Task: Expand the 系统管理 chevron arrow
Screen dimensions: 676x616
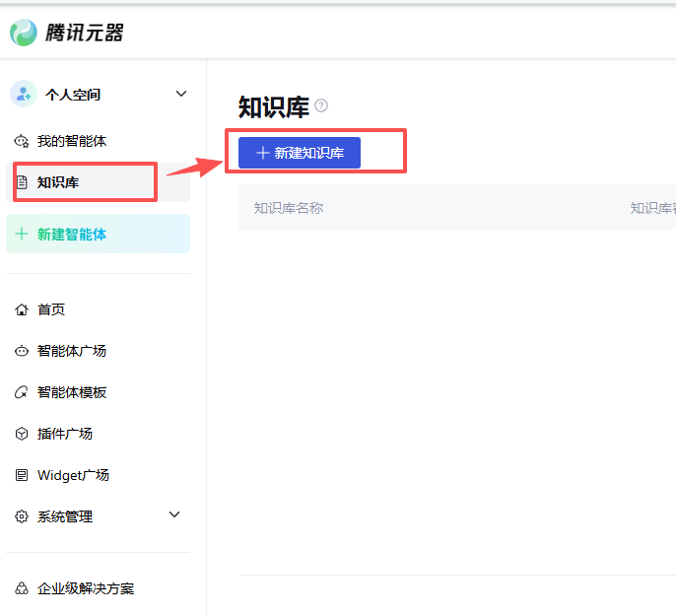Action: [174, 514]
